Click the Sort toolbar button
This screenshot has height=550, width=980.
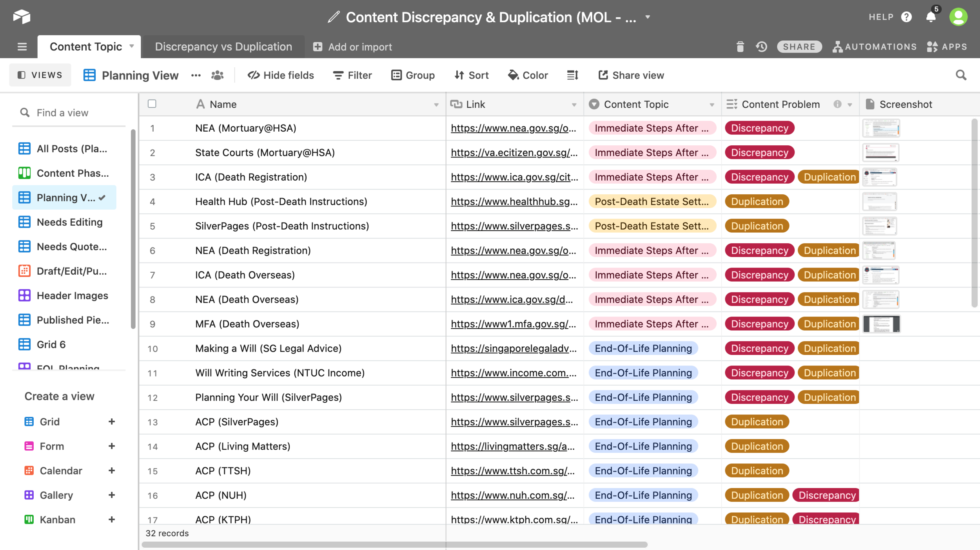[472, 75]
